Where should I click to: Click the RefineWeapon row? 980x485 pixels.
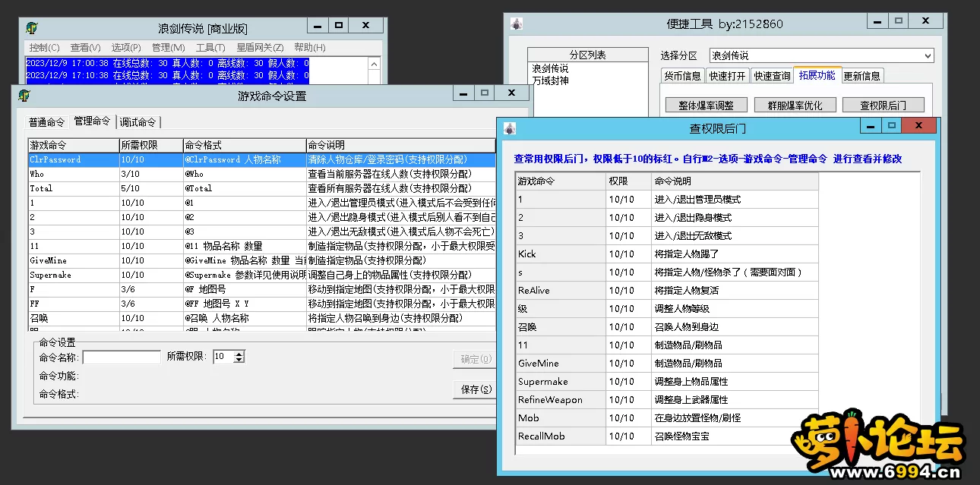(x=667, y=400)
